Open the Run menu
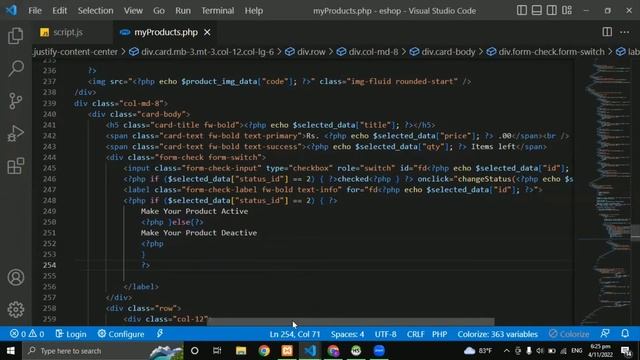The image size is (640, 360). [183, 11]
